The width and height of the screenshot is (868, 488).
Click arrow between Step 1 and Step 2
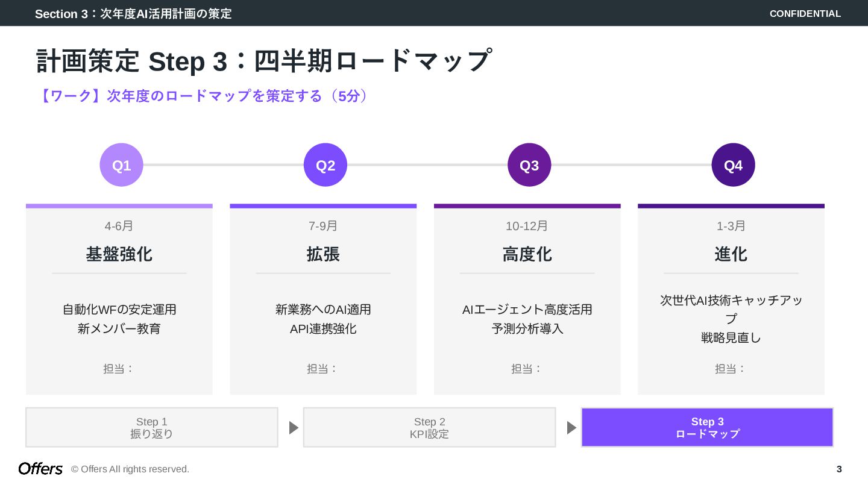click(x=294, y=428)
